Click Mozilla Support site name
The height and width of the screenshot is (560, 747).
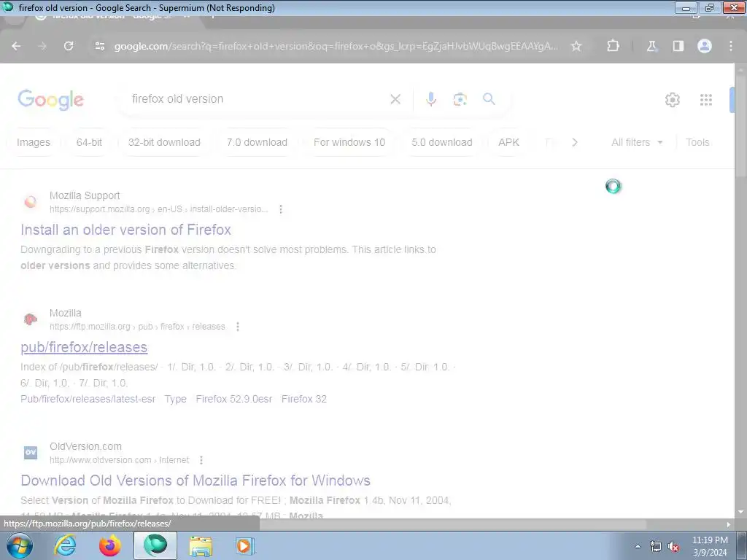tap(85, 195)
